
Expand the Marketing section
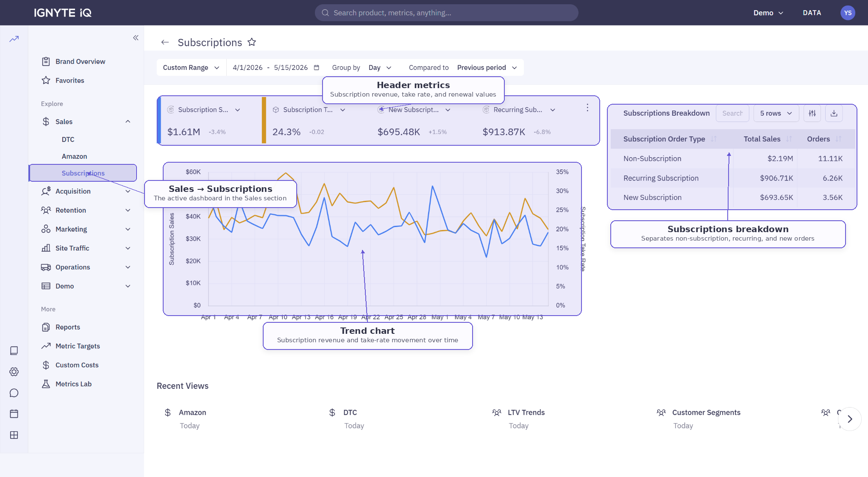[x=128, y=229]
